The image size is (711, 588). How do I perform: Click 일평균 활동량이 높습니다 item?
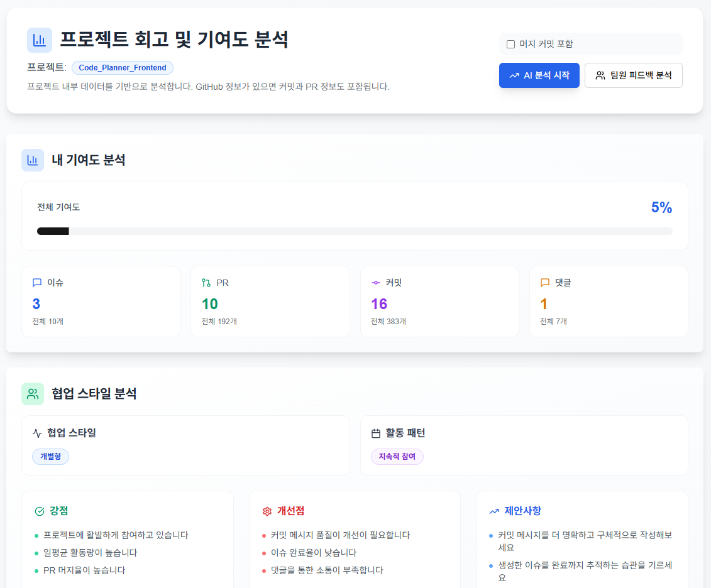91,553
